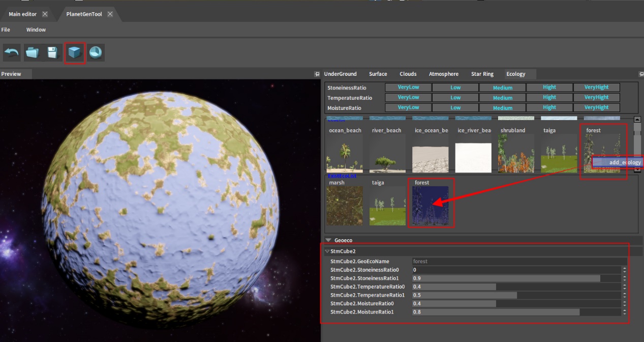
Task: Toggle StoneinessRatio VeryLow filter
Action: click(408, 88)
